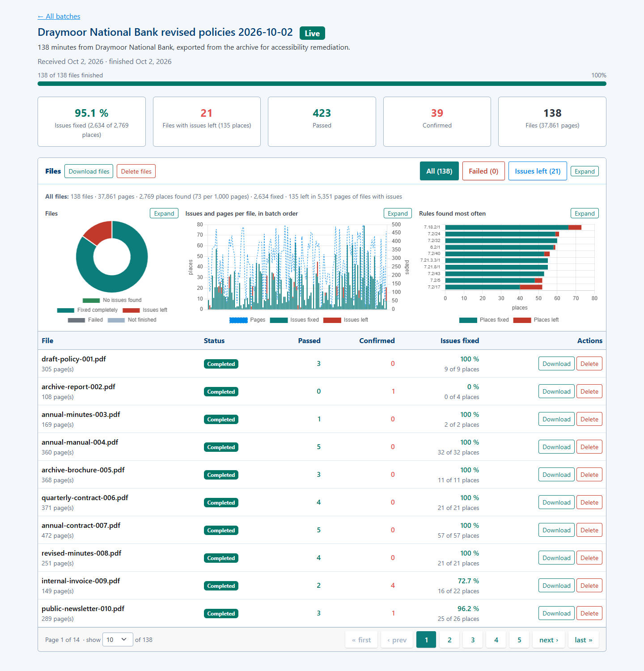Toggle the 'No issues found' legend entry
Screen dimensions: 644x671
pos(112,300)
